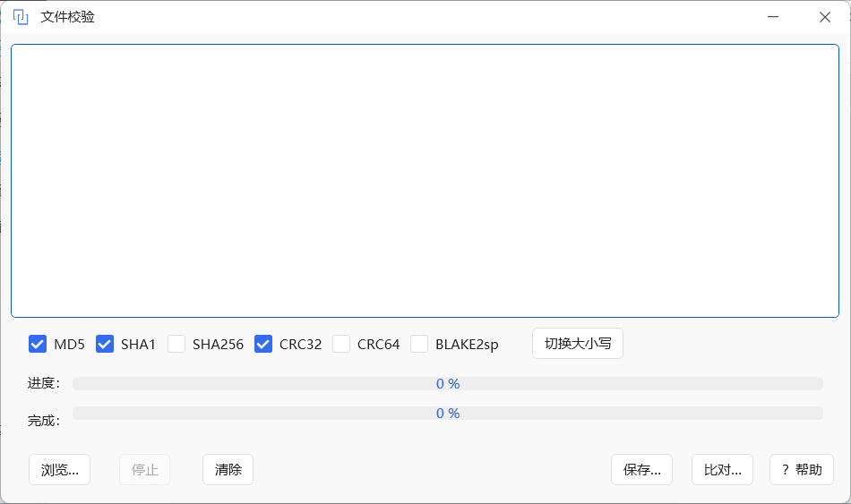Click the 文件校验 window title text

point(67,17)
